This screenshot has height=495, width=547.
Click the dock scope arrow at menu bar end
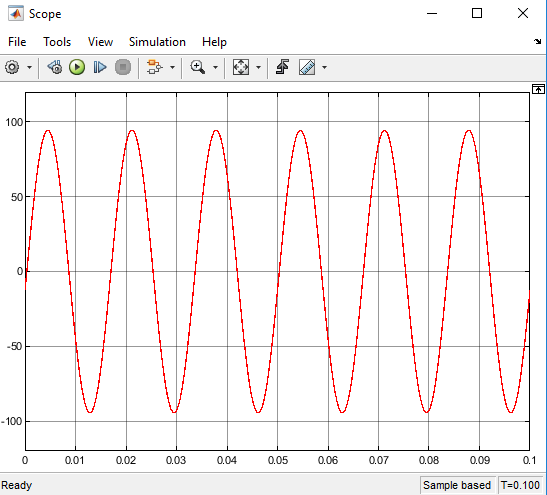[x=537, y=42]
